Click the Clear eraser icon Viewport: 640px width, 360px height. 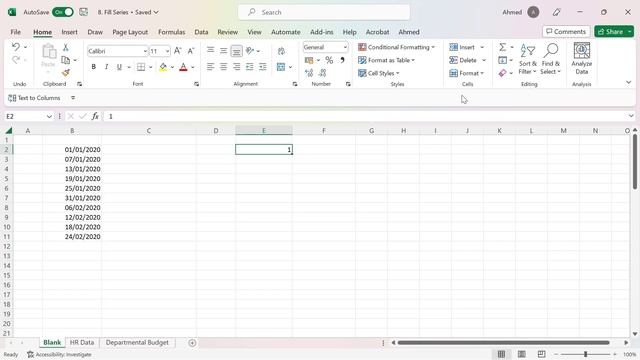[x=502, y=73]
